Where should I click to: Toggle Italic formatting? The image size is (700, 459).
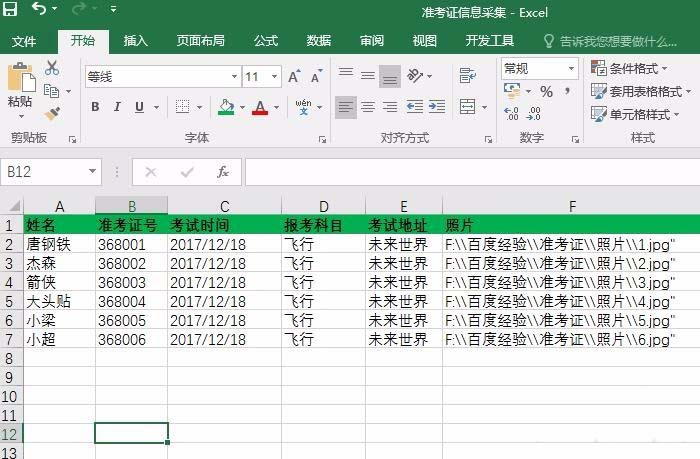(x=117, y=107)
